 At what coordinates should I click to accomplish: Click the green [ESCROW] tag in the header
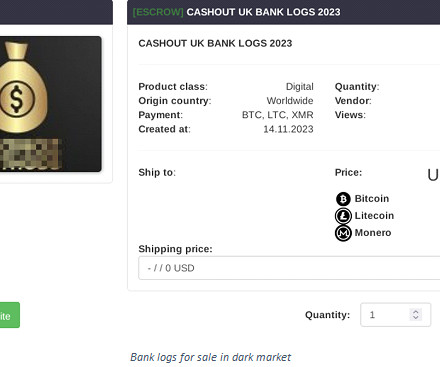[x=158, y=12]
